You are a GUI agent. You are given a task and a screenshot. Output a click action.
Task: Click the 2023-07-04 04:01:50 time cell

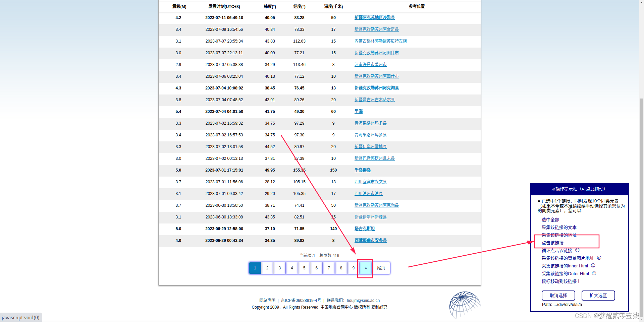[x=224, y=112]
